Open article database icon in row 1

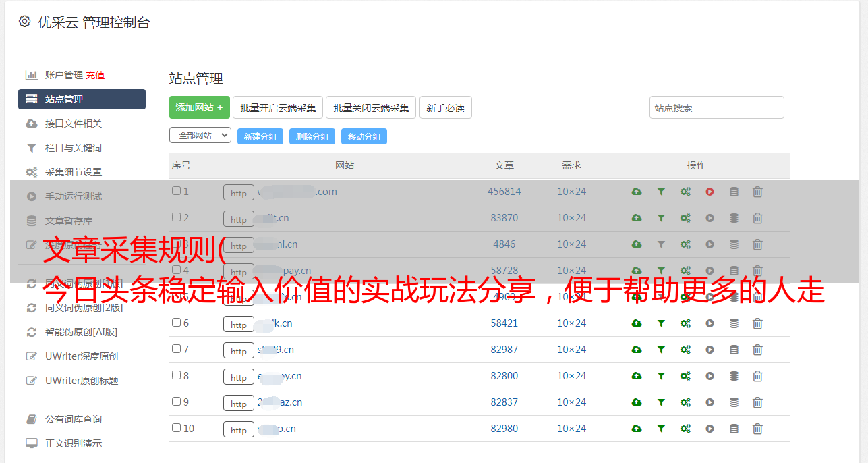point(734,192)
